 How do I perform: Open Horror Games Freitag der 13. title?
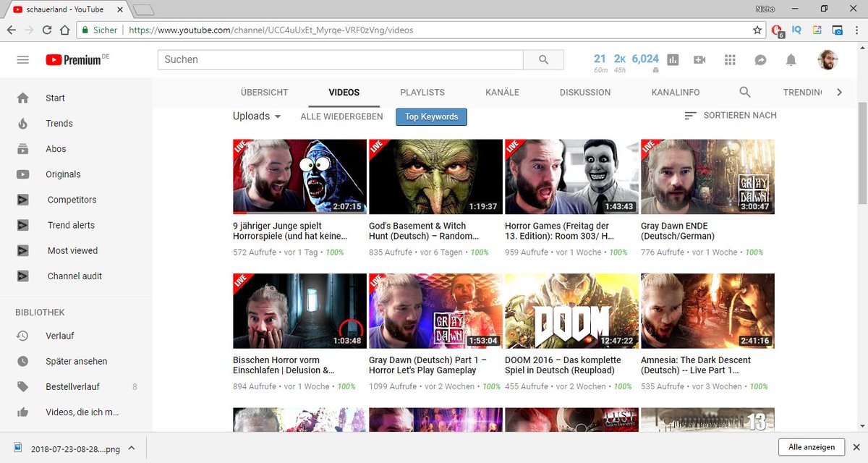[x=560, y=231]
